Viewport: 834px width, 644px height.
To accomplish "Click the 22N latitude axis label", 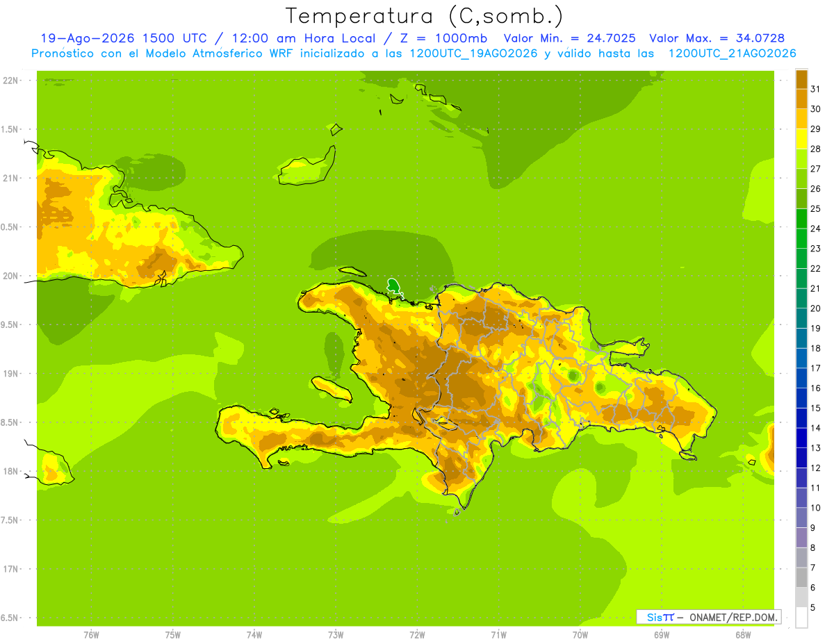I will (11, 81).
